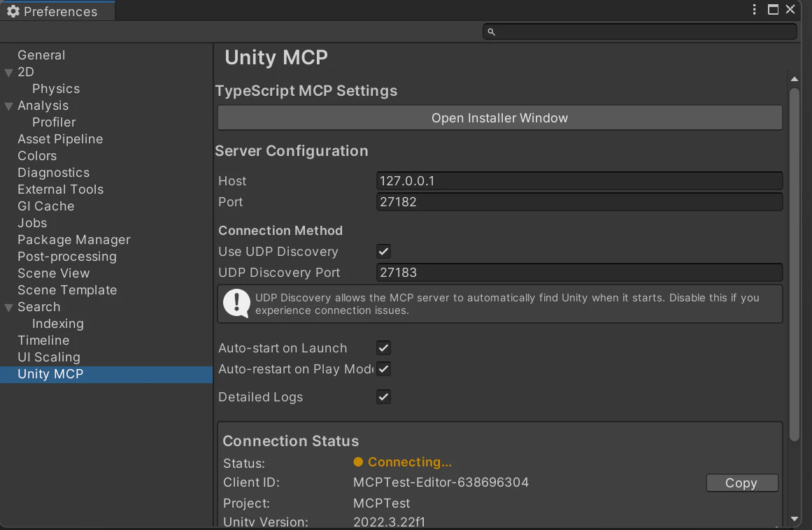Collapse the Analysis category arrow

click(x=9, y=106)
